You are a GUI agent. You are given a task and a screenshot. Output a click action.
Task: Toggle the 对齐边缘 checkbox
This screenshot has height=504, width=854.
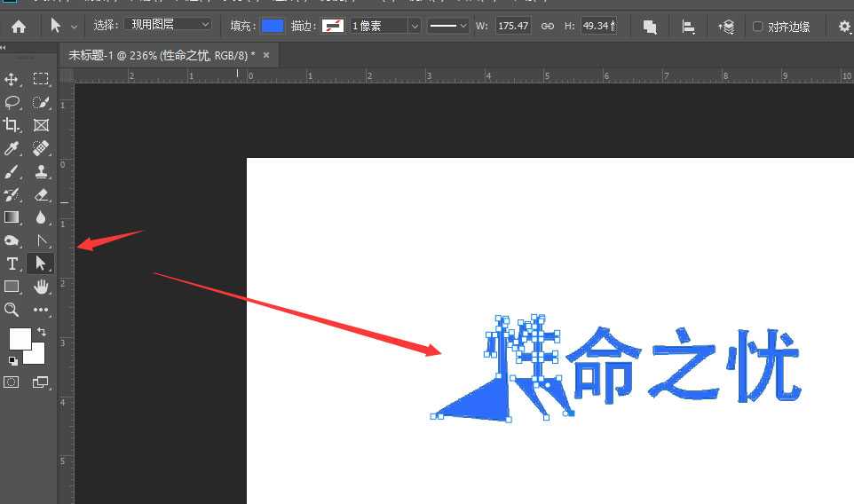click(757, 27)
